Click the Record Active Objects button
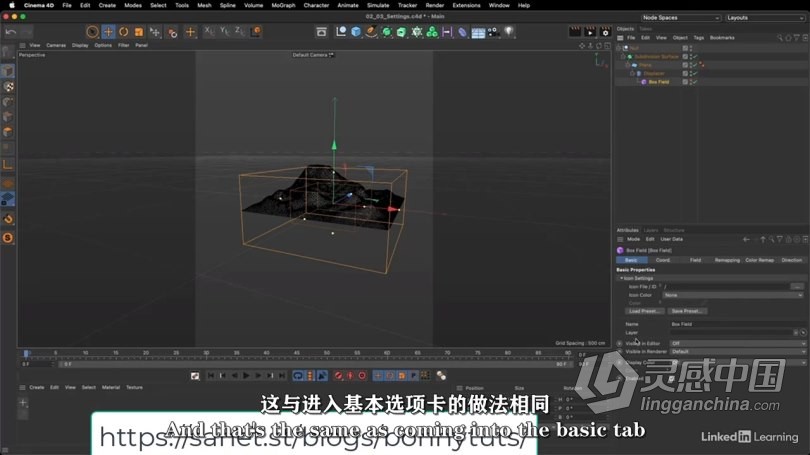This screenshot has width=810, height=455. (x=338, y=375)
